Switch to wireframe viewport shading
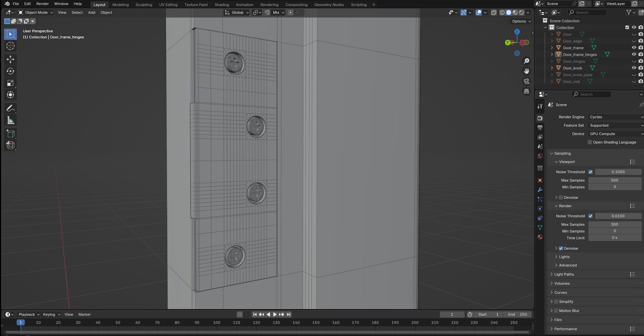The width and height of the screenshot is (644, 336). 502,12
